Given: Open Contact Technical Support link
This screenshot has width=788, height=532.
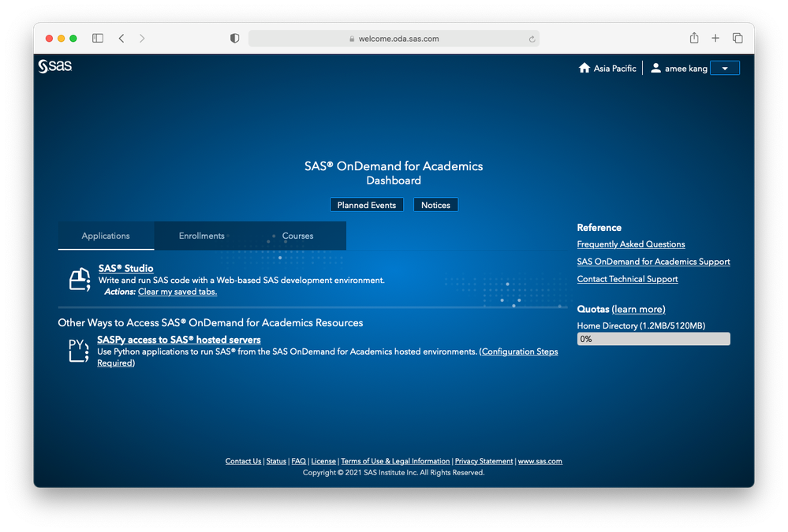Looking at the screenshot, I should click(x=627, y=279).
